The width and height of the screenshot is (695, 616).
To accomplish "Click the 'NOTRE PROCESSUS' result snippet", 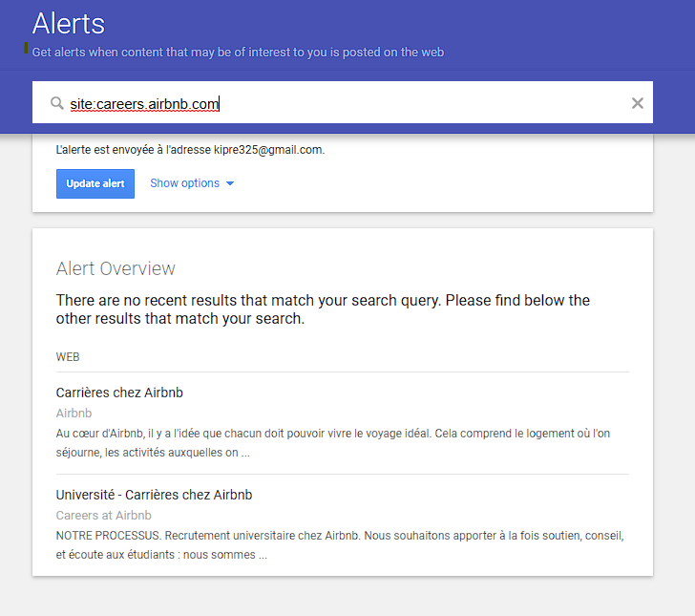I will [340, 545].
